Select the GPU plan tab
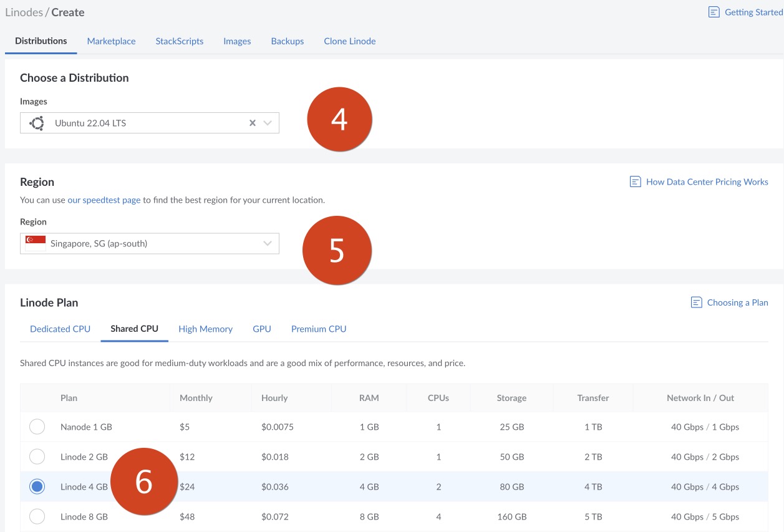 [262, 329]
